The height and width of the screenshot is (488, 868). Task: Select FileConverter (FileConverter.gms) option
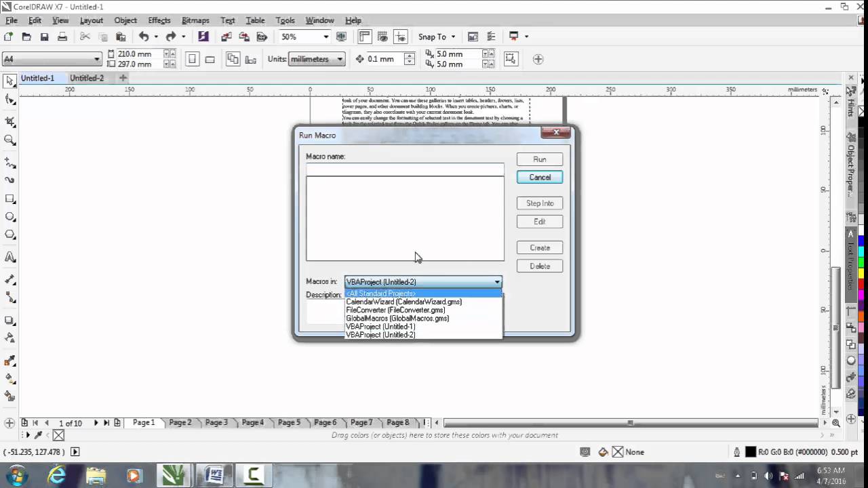424,310
